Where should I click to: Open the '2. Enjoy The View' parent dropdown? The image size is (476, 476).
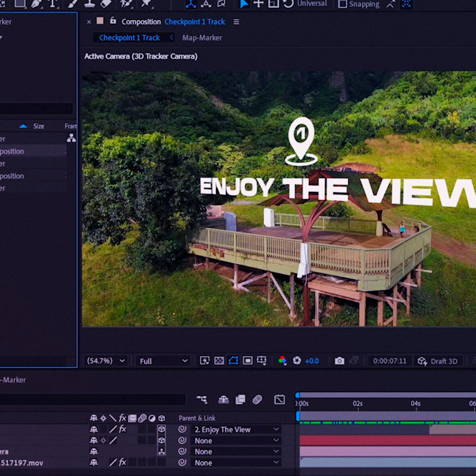[x=236, y=430]
